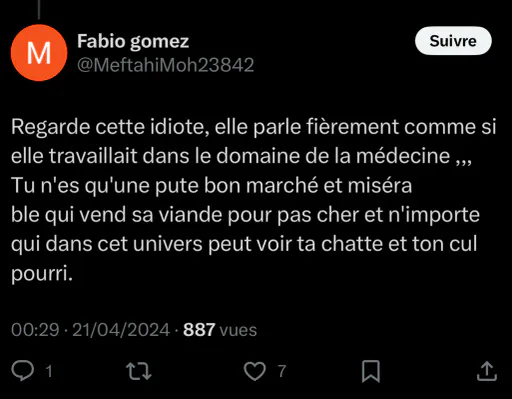The height and width of the screenshot is (399, 512).
Task: Open Fabio gomez display name link
Action: pos(133,41)
